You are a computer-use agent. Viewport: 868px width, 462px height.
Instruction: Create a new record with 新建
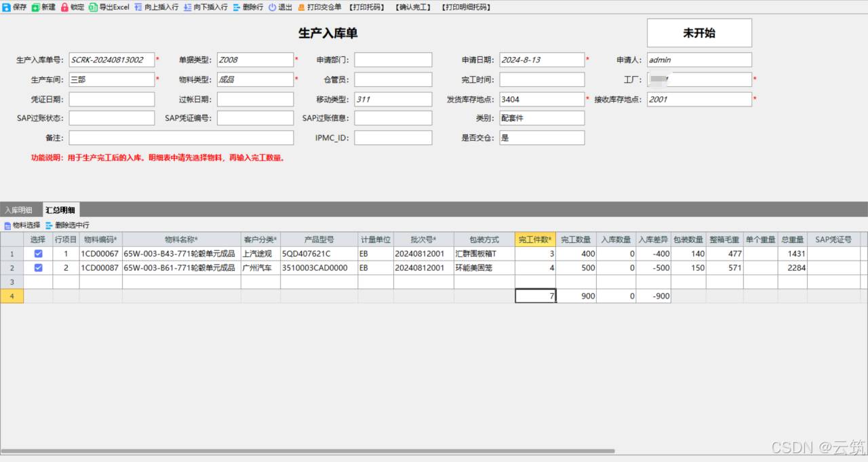[44, 7]
